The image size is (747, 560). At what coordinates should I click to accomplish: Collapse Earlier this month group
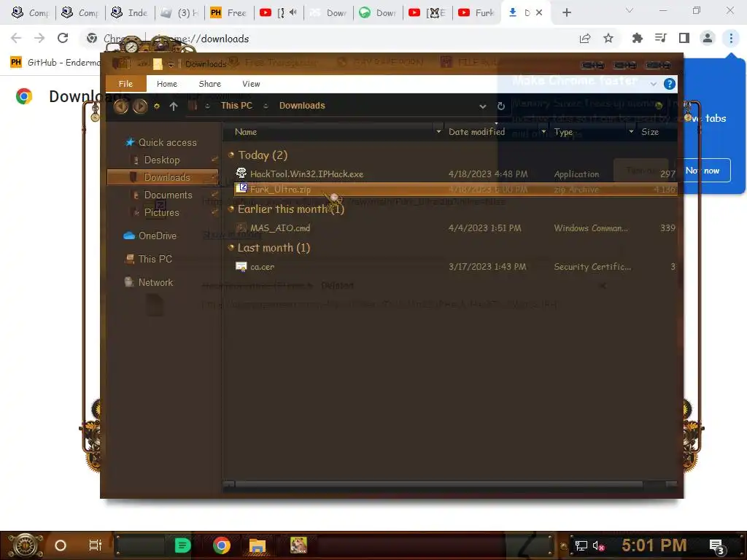[x=231, y=209]
